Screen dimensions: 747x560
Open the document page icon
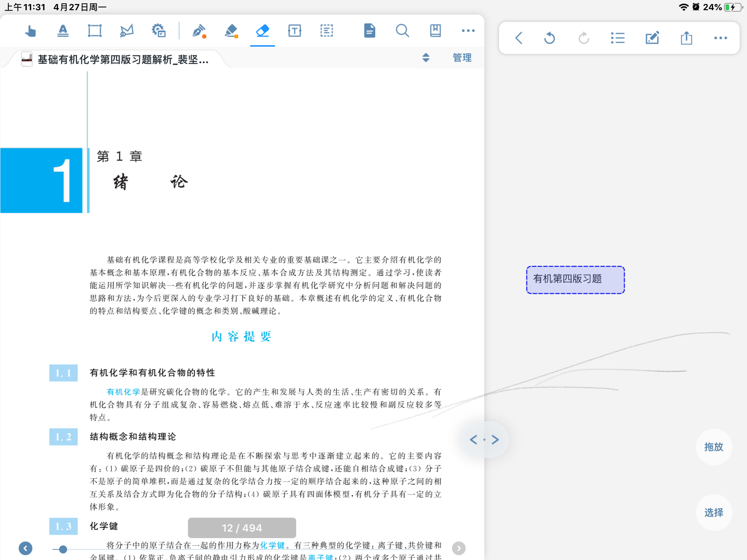tap(369, 31)
